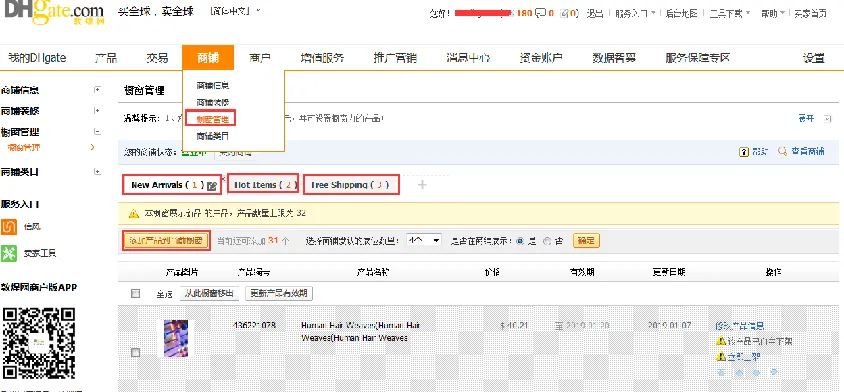This screenshot has width=844, height=392.
Task: Select the 是 radio button
Action: click(519, 241)
